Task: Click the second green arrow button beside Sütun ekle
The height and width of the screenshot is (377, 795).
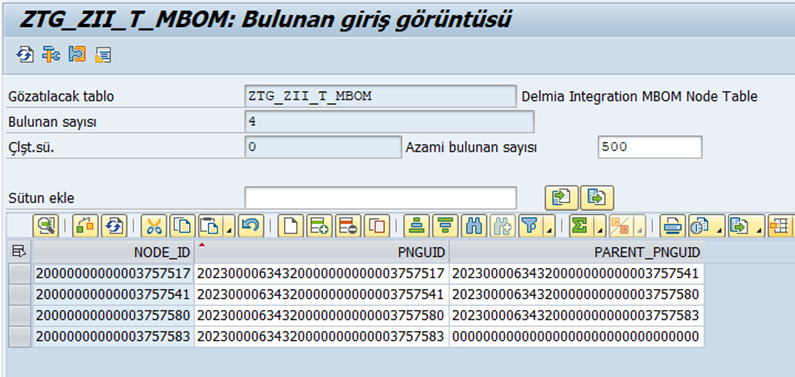Action: click(x=597, y=198)
